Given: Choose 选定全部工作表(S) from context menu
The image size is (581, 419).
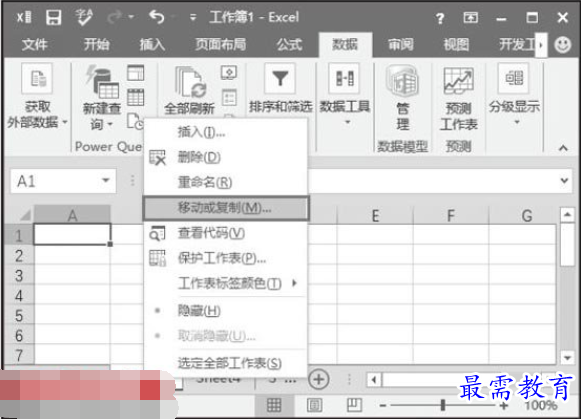Looking at the screenshot, I should [225, 363].
